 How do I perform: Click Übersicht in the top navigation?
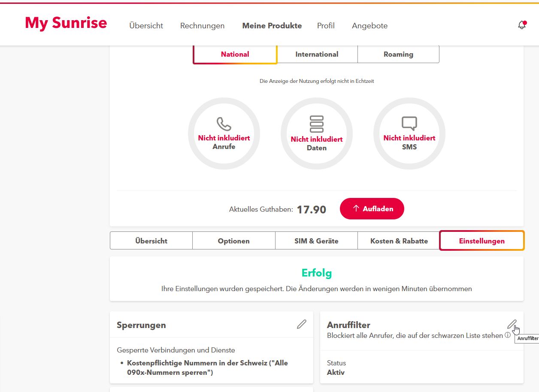click(x=146, y=26)
